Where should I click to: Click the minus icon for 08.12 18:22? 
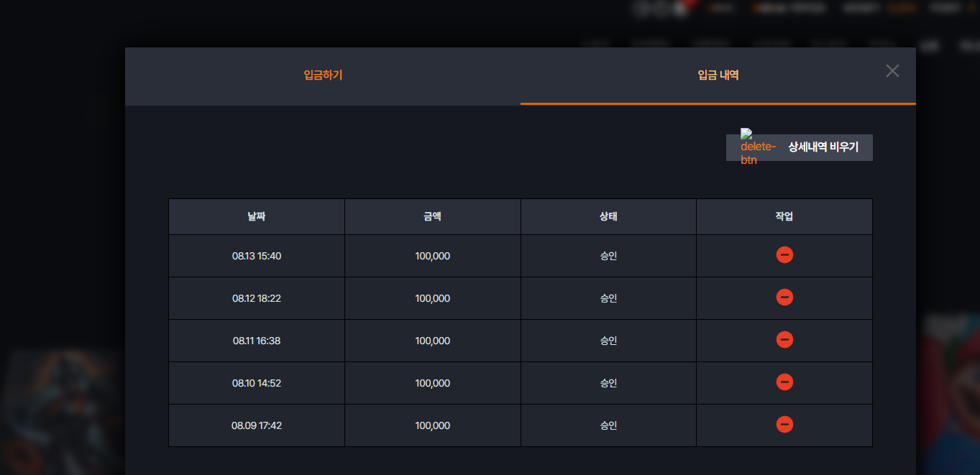point(784,298)
